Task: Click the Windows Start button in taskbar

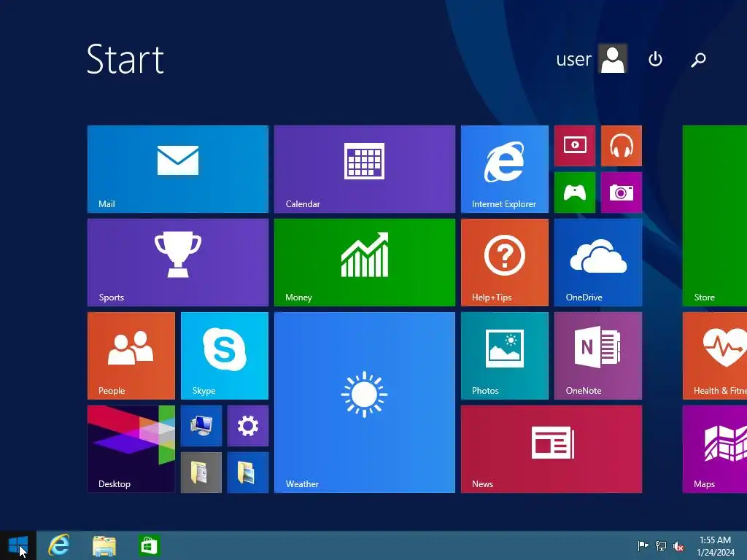Action: pos(18,545)
